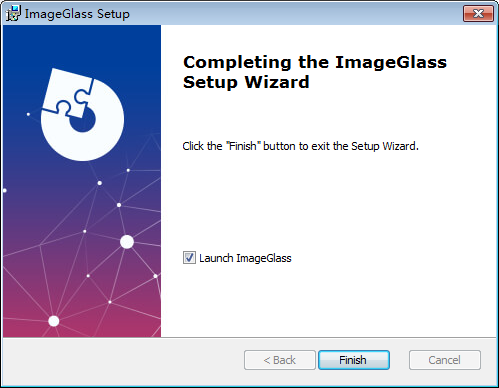Click the "ImageGlass Setup" title bar text
Screen dimensions: 499x388
click(x=77, y=14)
